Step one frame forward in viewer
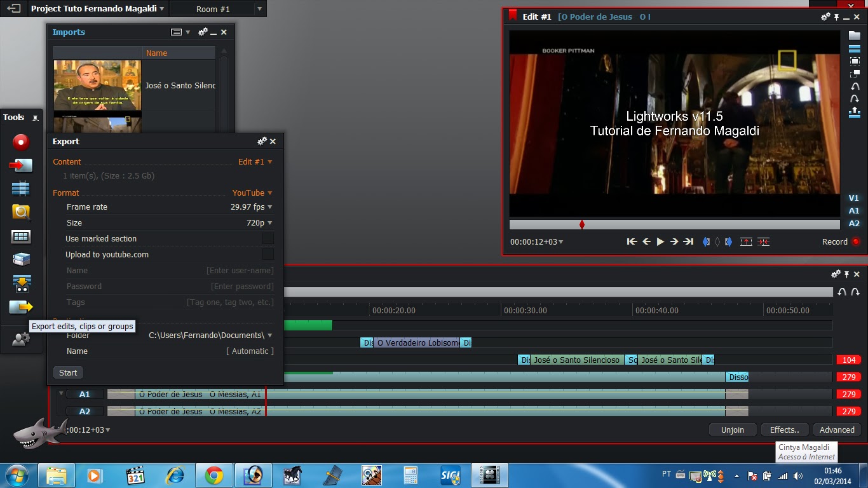The width and height of the screenshot is (868, 488). [x=674, y=241]
